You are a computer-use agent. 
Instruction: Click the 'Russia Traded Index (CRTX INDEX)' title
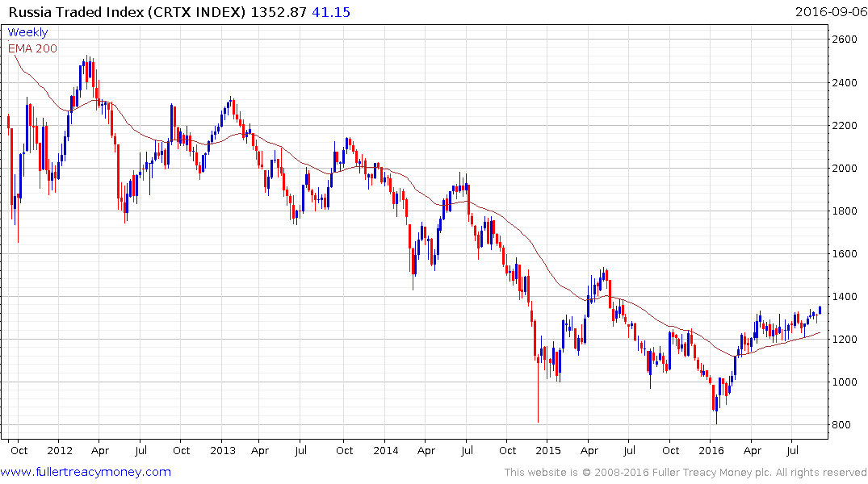tap(127, 11)
